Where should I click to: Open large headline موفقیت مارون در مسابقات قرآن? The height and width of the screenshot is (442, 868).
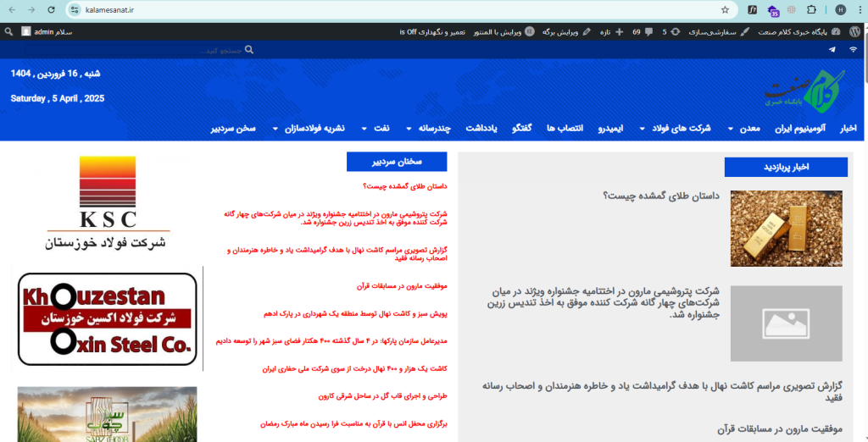780,428
